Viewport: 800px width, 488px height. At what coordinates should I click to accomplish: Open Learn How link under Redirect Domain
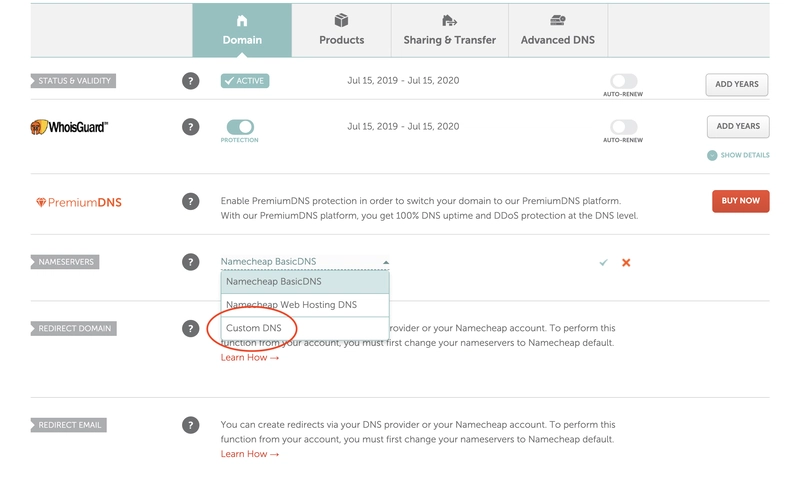[x=249, y=357]
